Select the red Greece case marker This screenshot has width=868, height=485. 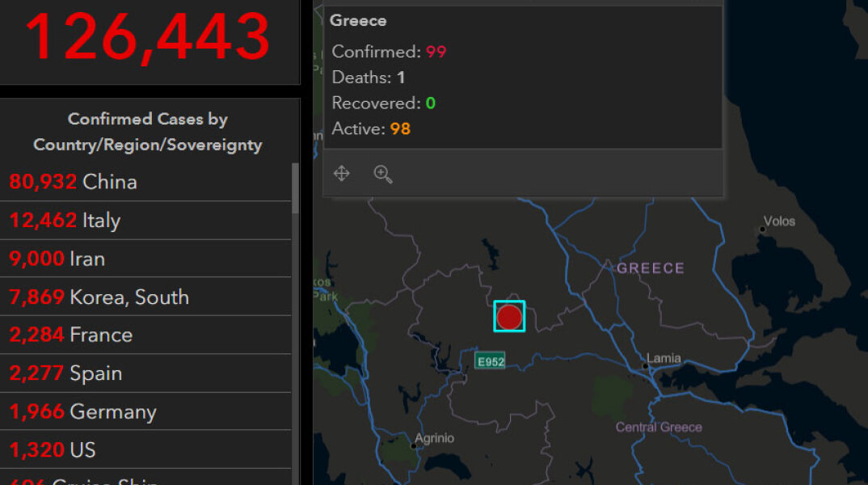(x=509, y=316)
